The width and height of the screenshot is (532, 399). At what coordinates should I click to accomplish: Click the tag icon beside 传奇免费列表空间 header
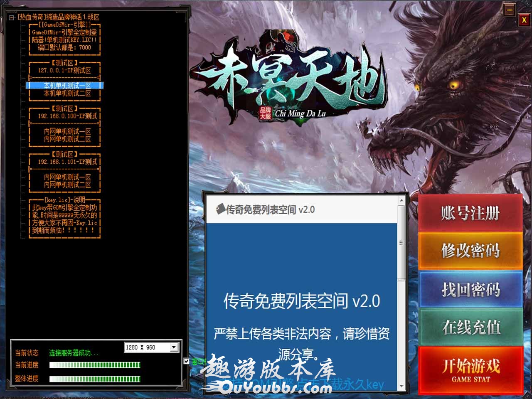220,209
